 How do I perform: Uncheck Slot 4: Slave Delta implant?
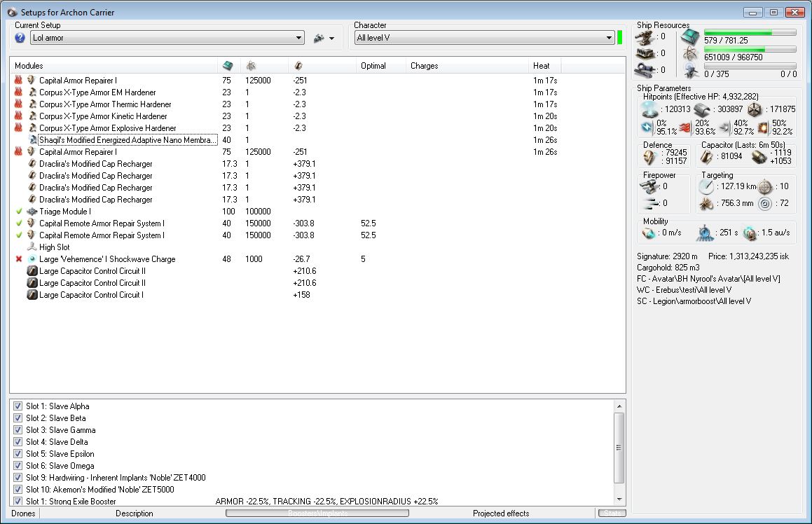tap(18, 441)
